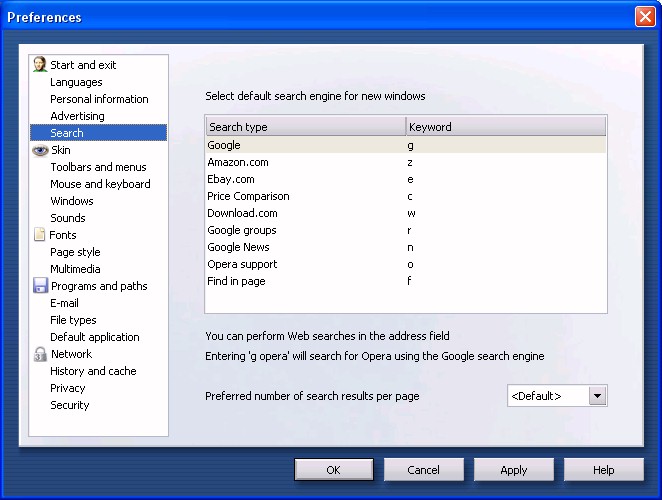662x500 pixels.
Task: Open Skin preferences
Action: 61,150
